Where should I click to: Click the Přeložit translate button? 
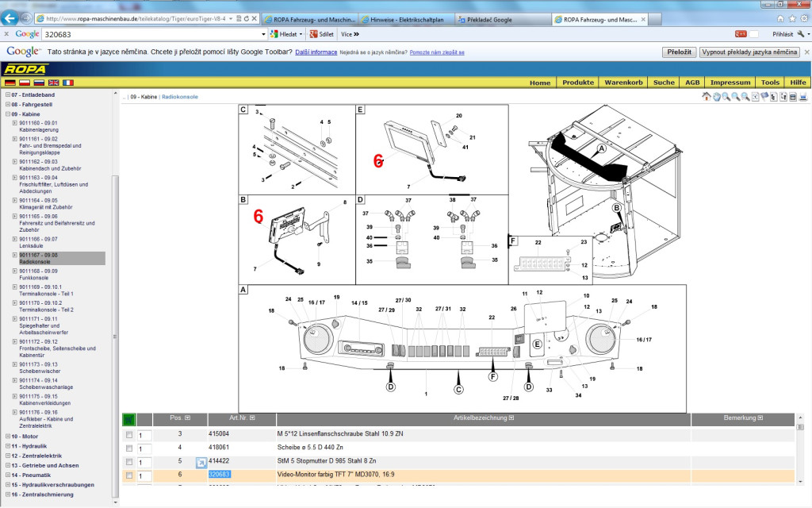[679, 52]
